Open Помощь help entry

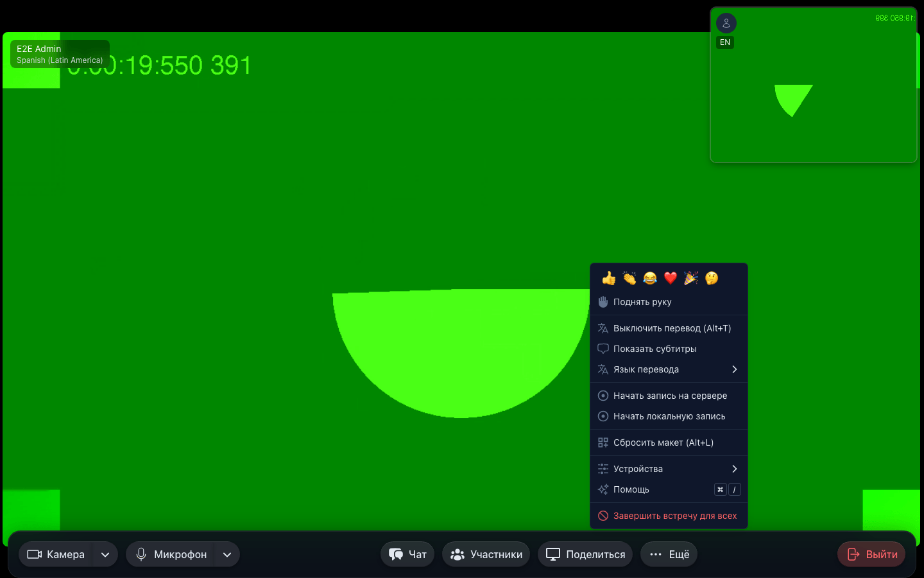(x=669, y=489)
